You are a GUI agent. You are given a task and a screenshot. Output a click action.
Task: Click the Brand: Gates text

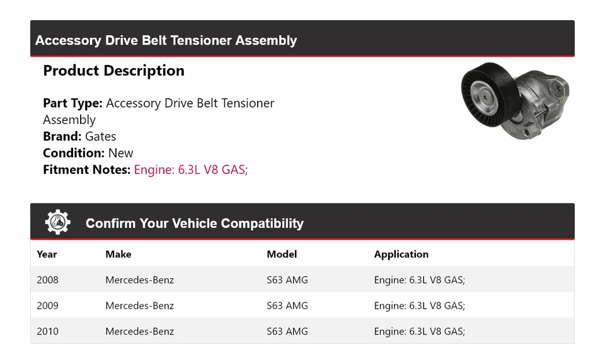(79, 136)
